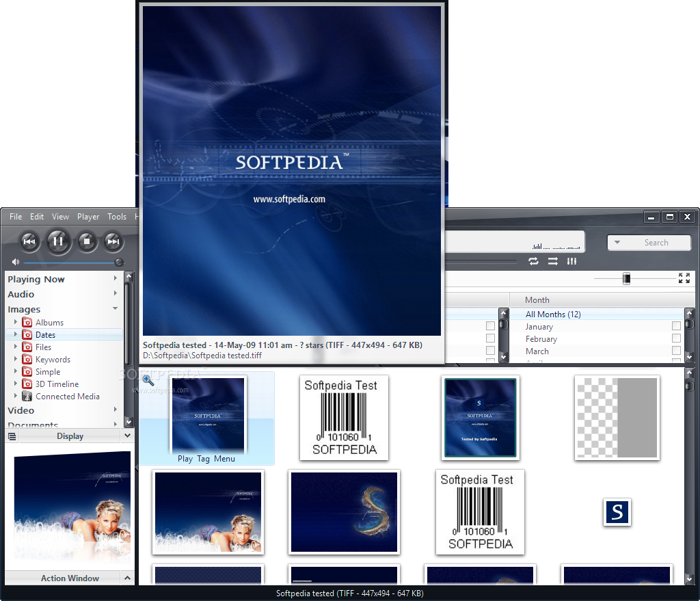Move the thumbnail size slider handle
Image resolution: width=700 pixels, height=601 pixels.
click(626, 279)
